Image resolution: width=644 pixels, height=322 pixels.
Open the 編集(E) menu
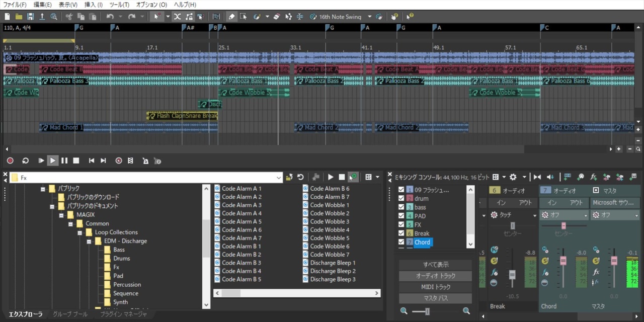[x=43, y=5]
